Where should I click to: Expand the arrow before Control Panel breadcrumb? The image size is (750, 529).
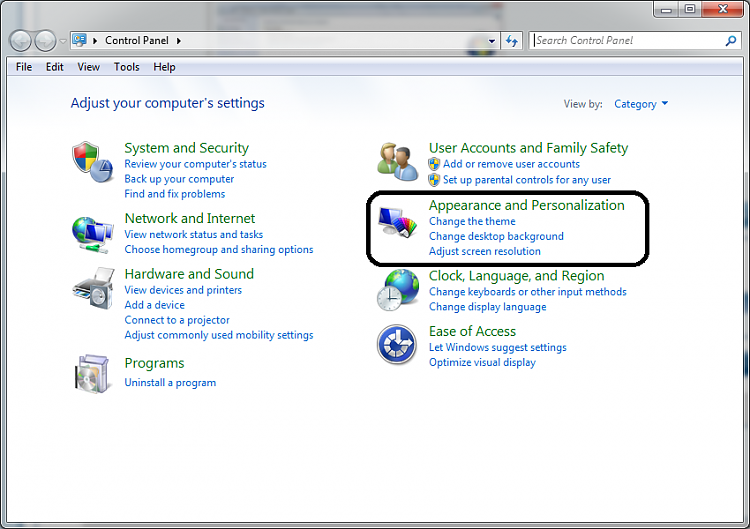(x=95, y=41)
